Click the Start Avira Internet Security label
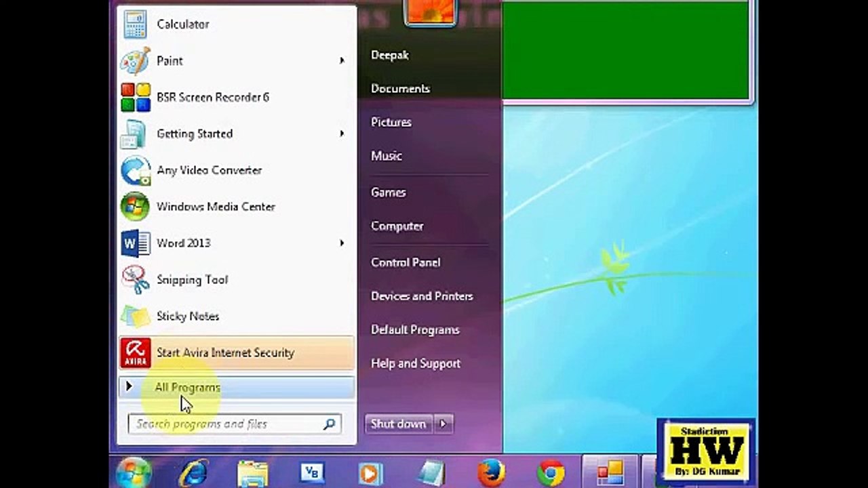Viewport: 868px width, 488px height. click(x=225, y=353)
